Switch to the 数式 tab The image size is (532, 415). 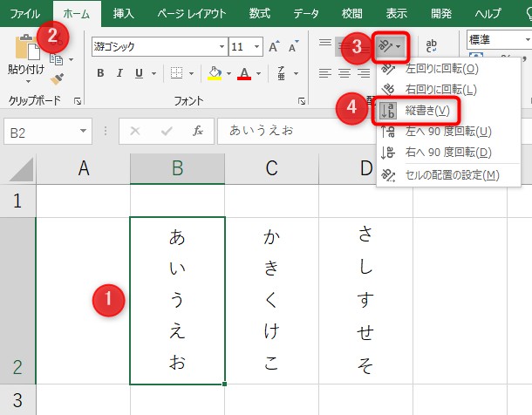pos(260,14)
